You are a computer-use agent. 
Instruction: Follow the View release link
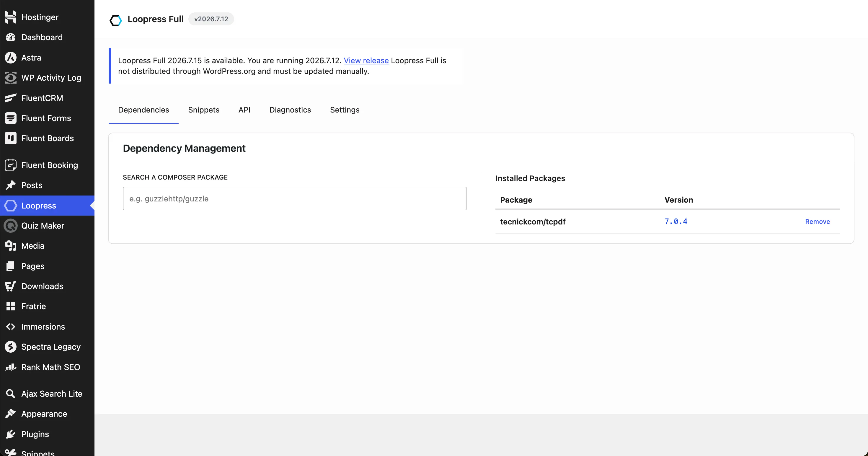tap(366, 61)
